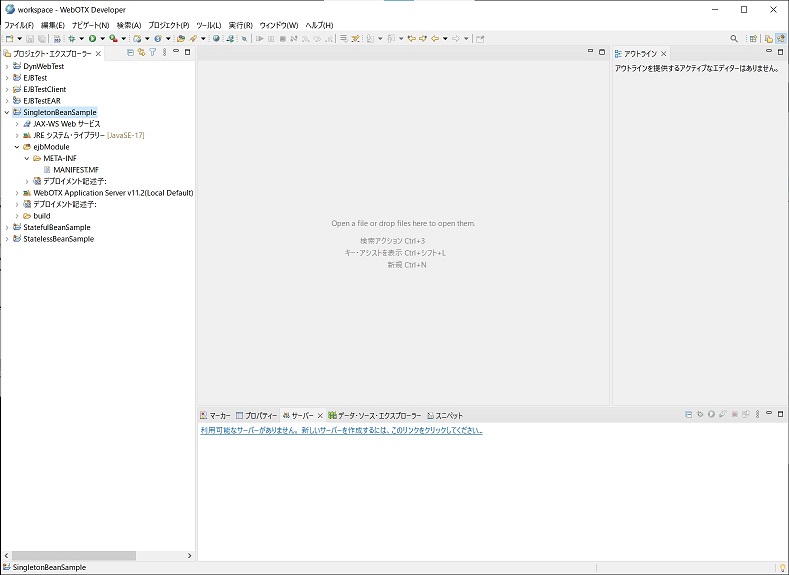
Task: Collapse the META-INF folder
Action: (27, 158)
